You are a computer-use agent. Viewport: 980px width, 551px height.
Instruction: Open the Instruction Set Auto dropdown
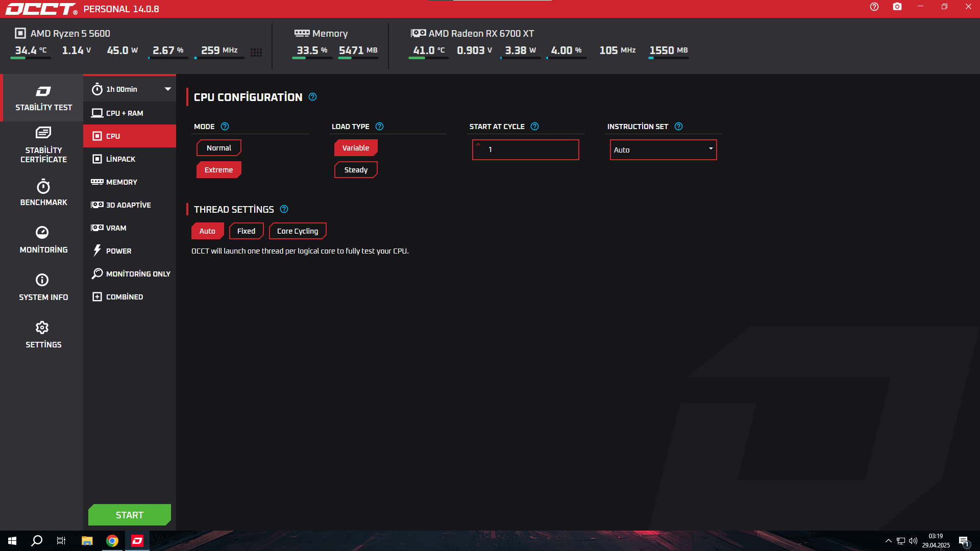[x=663, y=150]
